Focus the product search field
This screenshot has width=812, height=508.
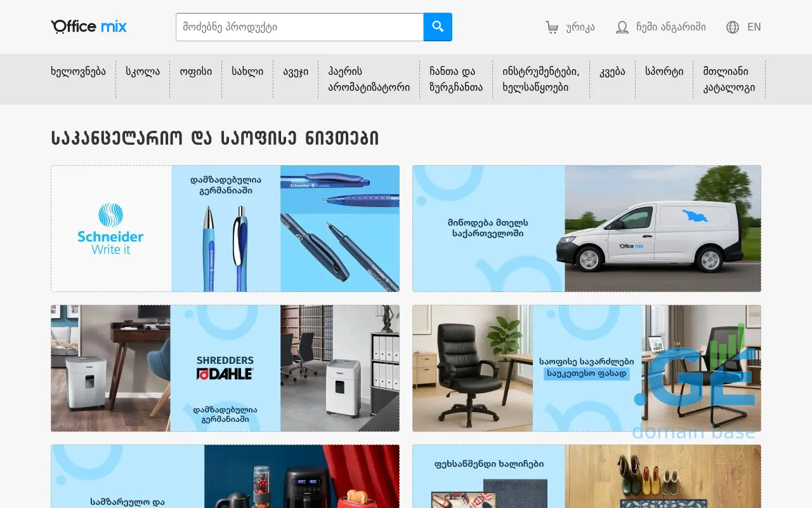coord(299,27)
